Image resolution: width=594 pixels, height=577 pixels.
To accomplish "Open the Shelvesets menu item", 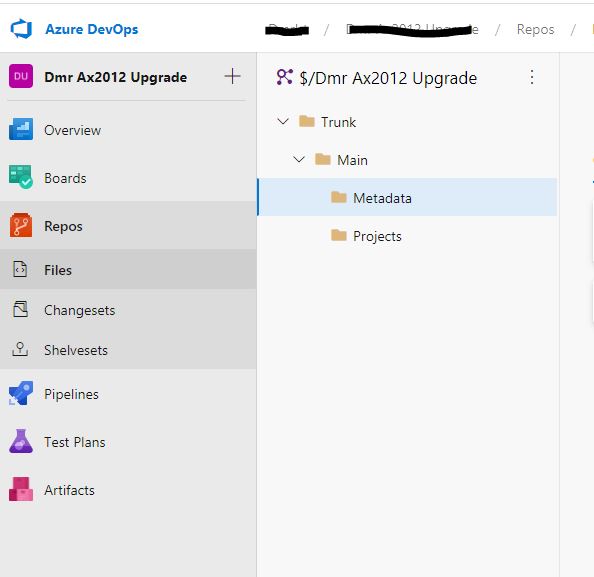I will [128, 350].
